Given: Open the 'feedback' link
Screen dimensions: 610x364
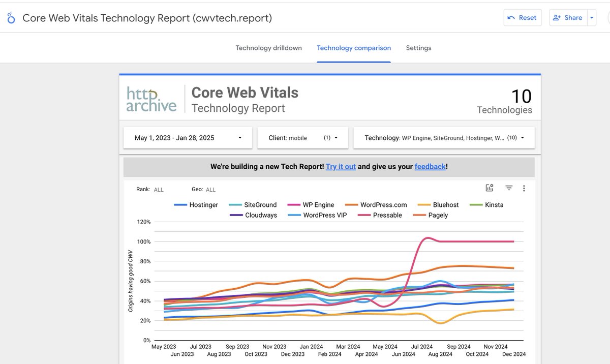Looking at the screenshot, I should [x=430, y=166].
